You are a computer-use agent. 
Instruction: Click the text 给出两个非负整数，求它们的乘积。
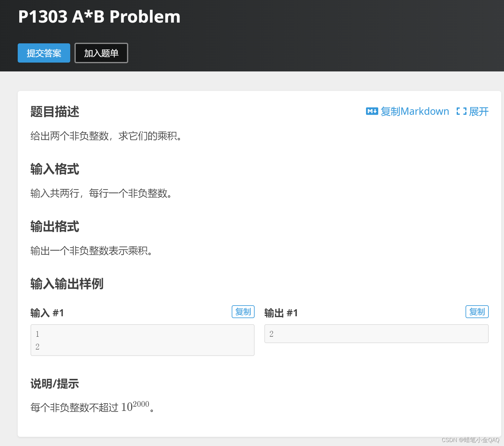coord(106,136)
